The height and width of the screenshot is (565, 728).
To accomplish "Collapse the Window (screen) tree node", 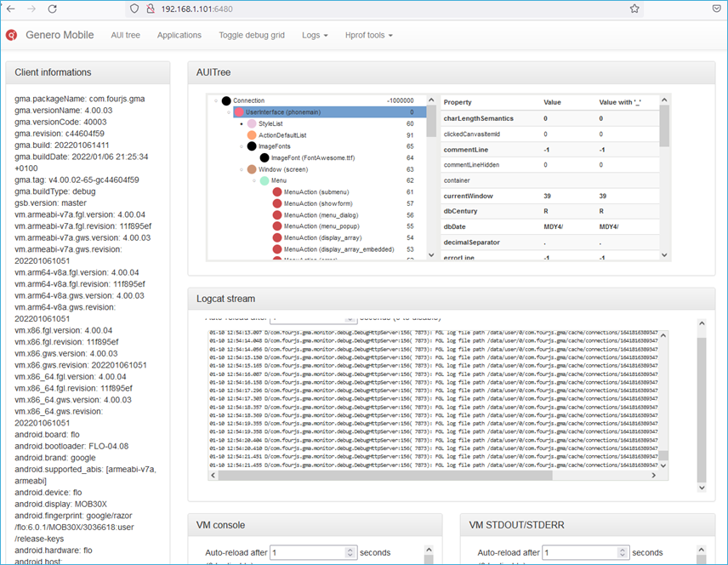I will 241,170.
